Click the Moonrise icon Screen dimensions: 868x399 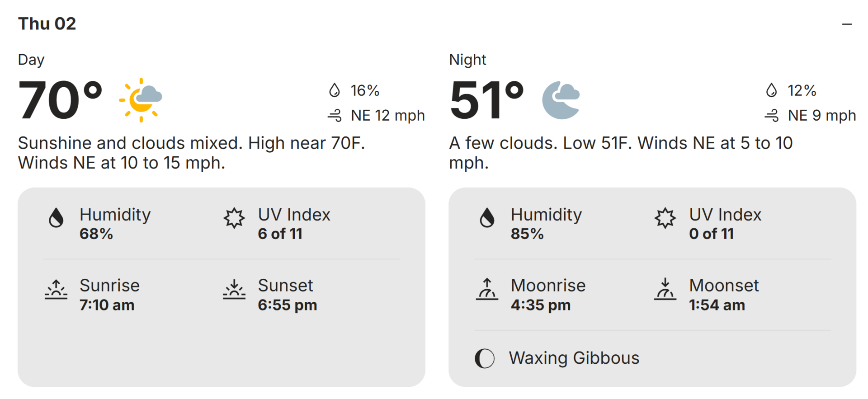pyautogui.click(x=487, y=289)
